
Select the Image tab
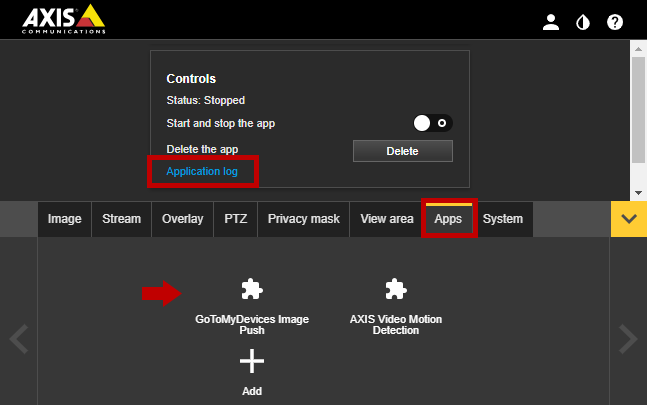(65, 219)
